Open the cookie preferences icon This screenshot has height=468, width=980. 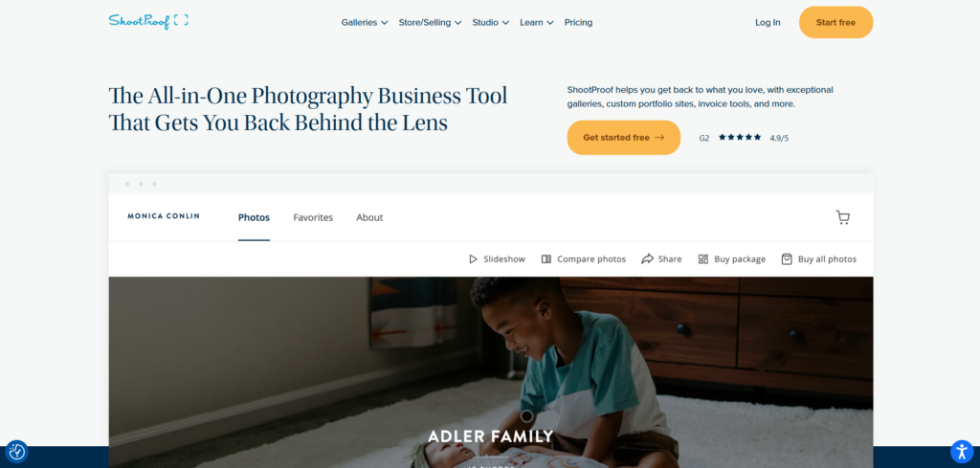coord(17,451)
